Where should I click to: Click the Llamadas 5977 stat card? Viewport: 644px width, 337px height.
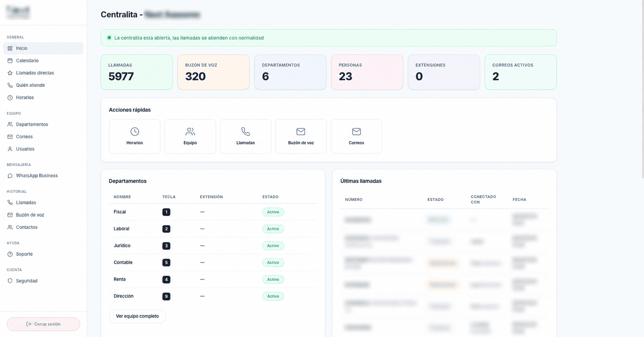137,72
